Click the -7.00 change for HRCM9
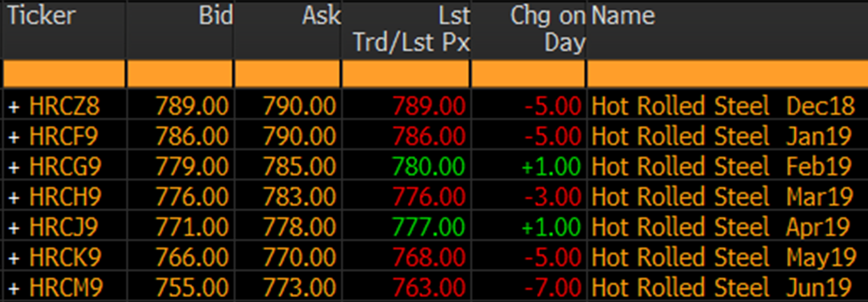868x302 pixels. click(x=553, y=287)
